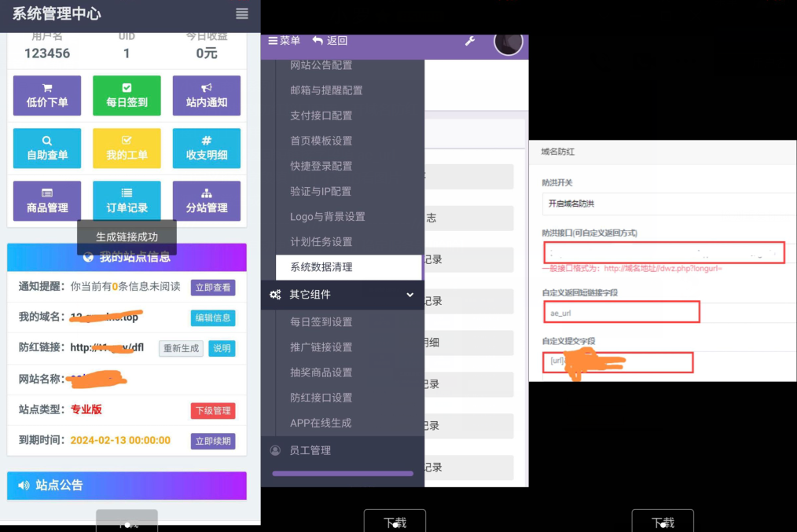Click the 低价下单 shopping cart tile
The image size is (797, 532).
[47, 95]
